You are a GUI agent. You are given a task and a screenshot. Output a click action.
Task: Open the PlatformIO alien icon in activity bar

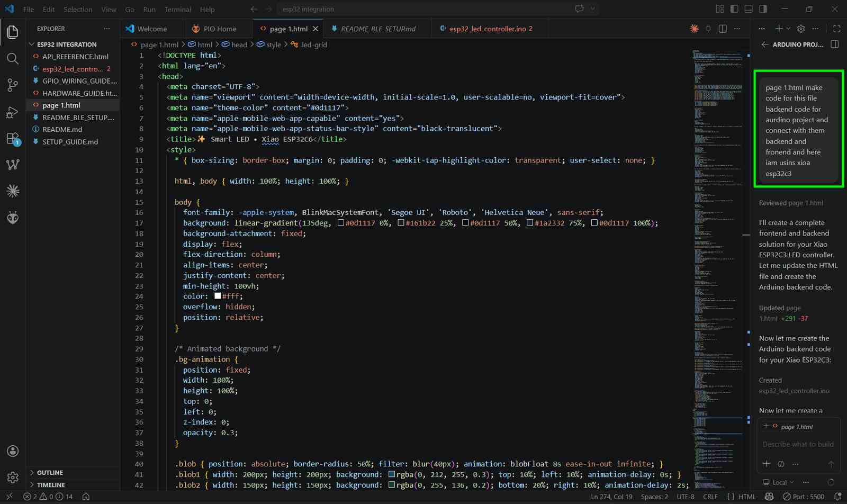[13, 218]
